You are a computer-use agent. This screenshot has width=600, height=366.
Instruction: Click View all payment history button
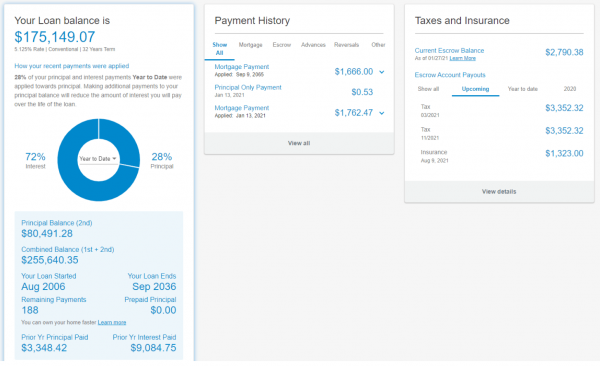coord(299,143)
